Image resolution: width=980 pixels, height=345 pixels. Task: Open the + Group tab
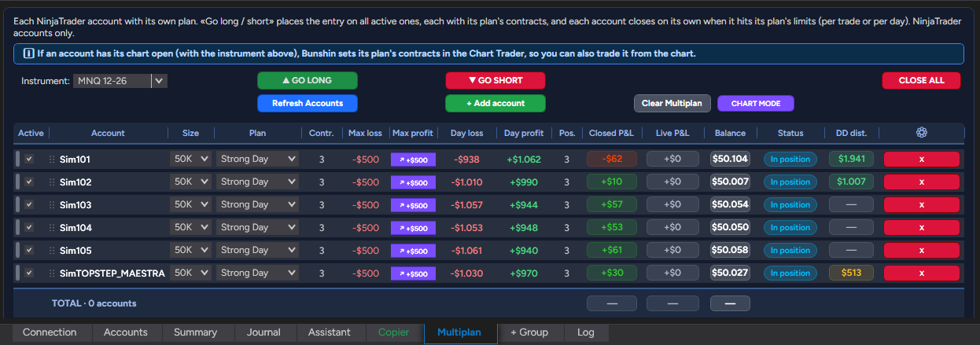click(529, 332)
